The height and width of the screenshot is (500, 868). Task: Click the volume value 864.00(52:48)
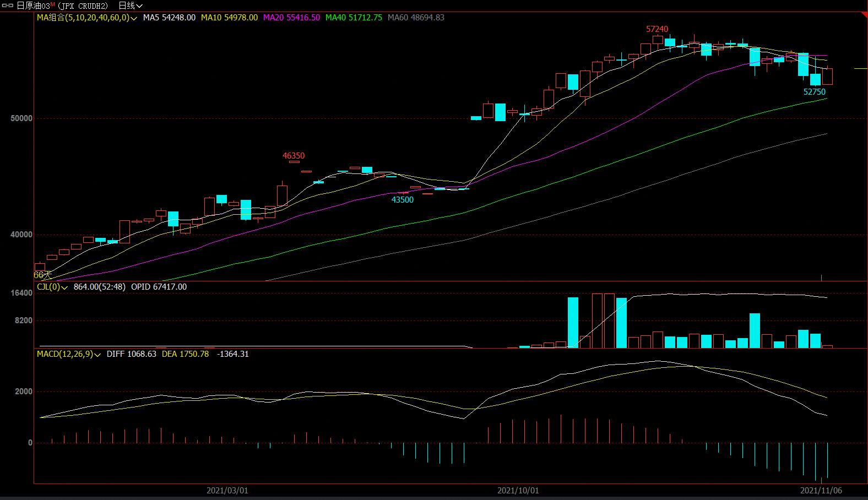(x=100, y=287)
